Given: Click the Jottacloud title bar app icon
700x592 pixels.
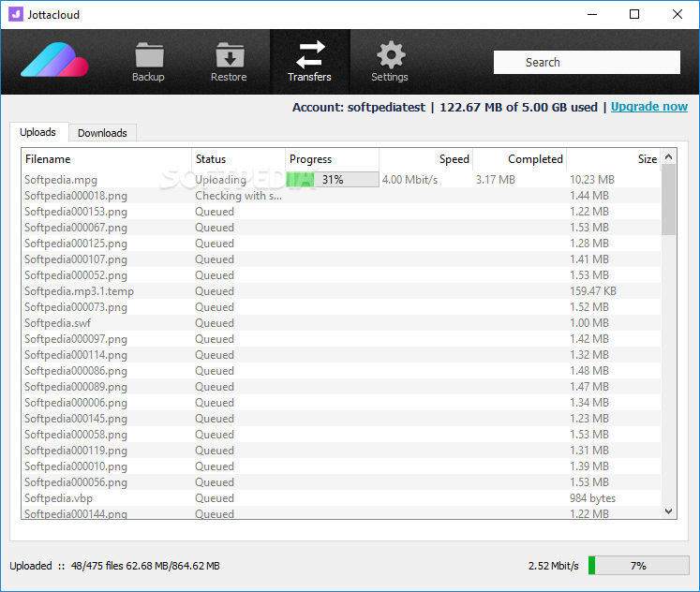Looking at the screenshot, I should click(x=16, y=14).
